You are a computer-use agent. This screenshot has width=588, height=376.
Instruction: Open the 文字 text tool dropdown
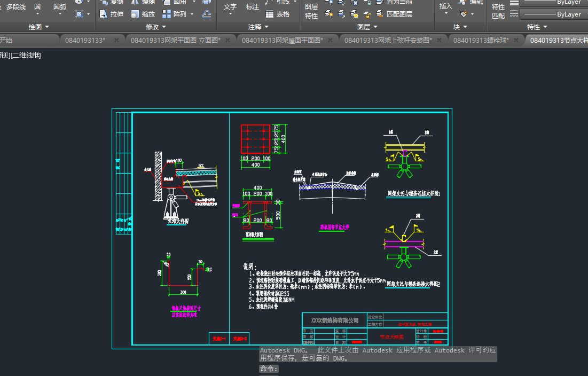230,14
